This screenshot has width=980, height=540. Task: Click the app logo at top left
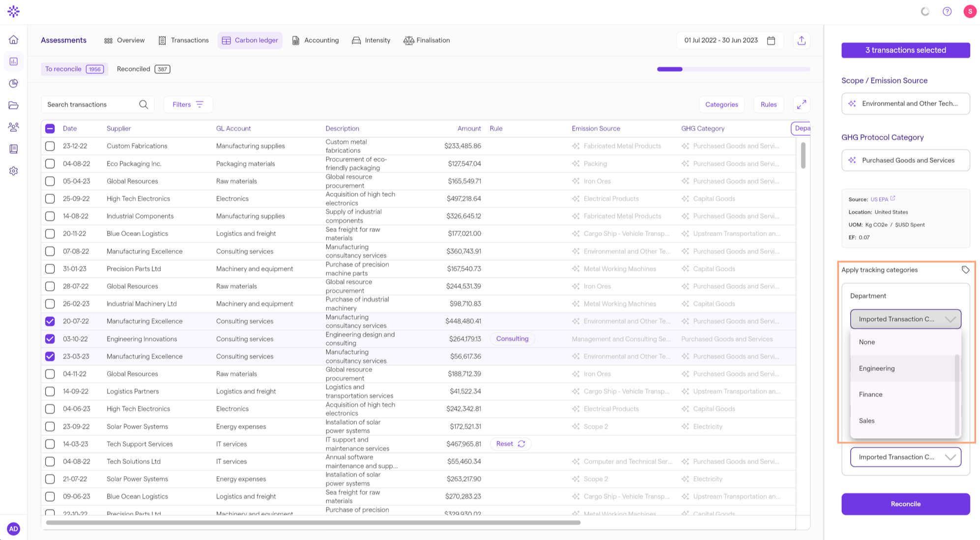point(14,11)
